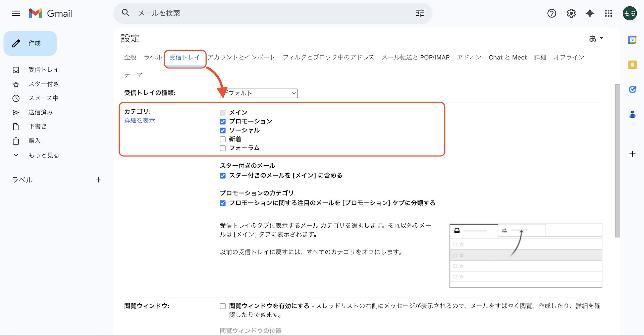Open the Gmail main menu hamburger icon
The height and width of the screenshot is (335, 644).
coord(16,13)
